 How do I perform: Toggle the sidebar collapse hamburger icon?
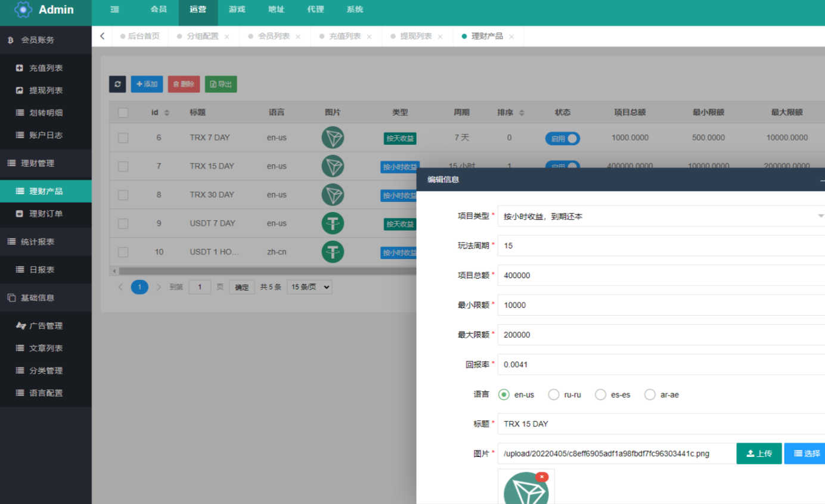(114, 10)
